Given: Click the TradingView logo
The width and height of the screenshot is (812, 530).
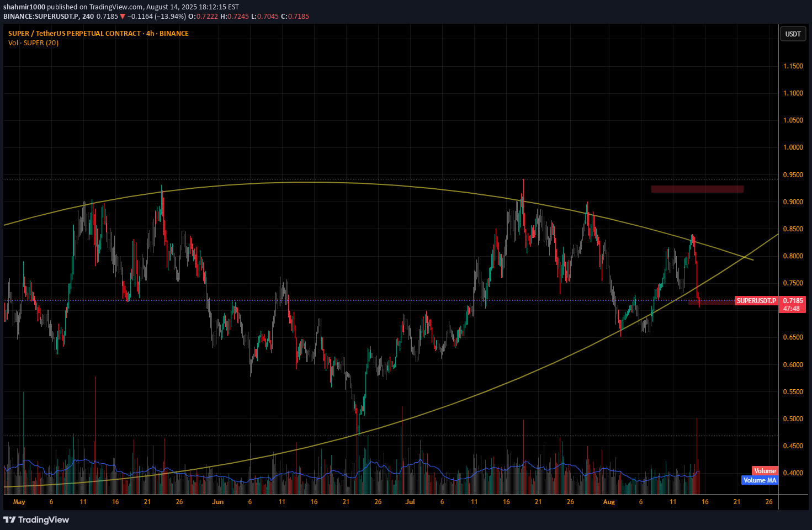Looking at the screenshot, I should [x=36, y=520].
